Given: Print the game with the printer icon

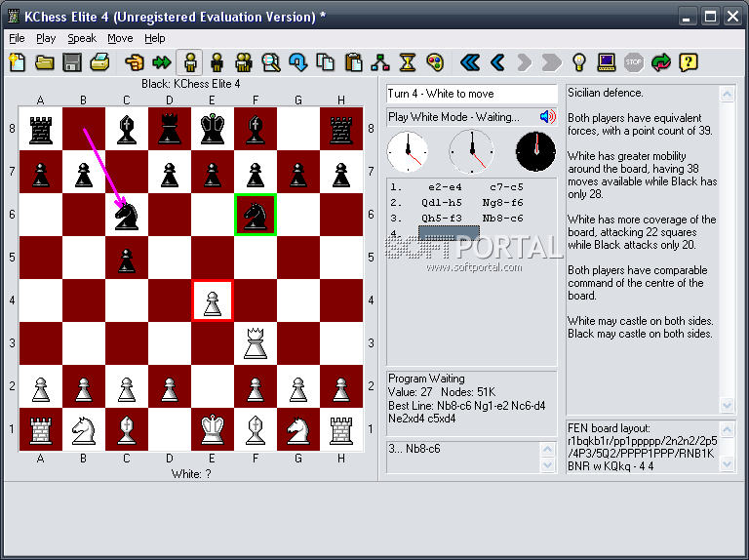Looking at the screenshot, I should click(x=99, y=62).
